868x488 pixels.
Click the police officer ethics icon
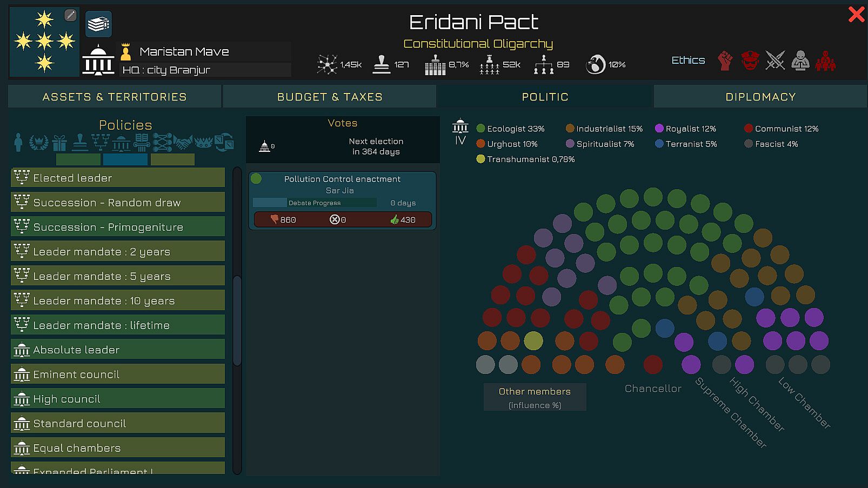(750, 61)
